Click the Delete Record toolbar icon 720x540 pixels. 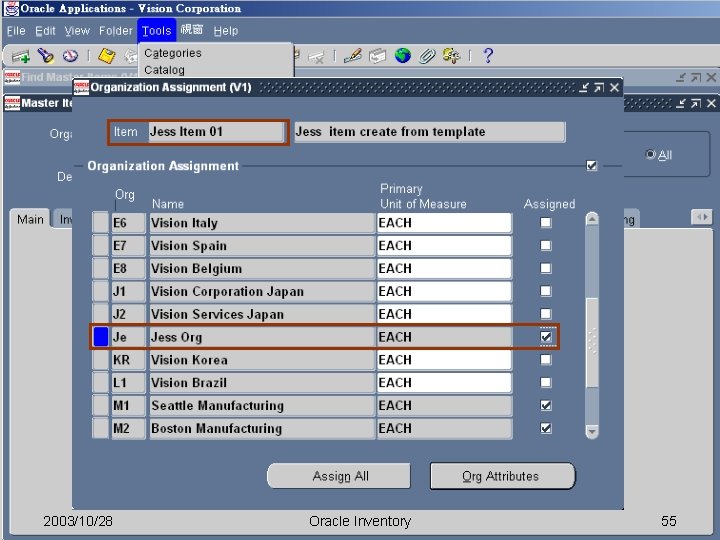316,57
